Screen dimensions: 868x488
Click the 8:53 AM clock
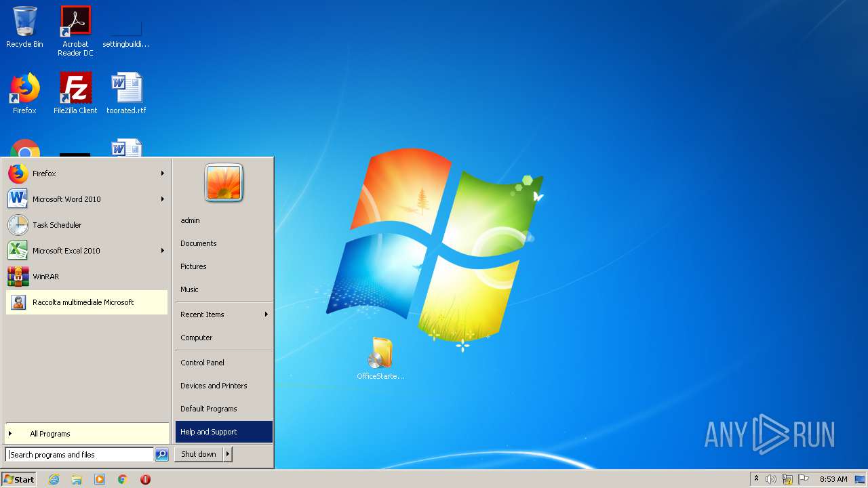pos(833,479)
